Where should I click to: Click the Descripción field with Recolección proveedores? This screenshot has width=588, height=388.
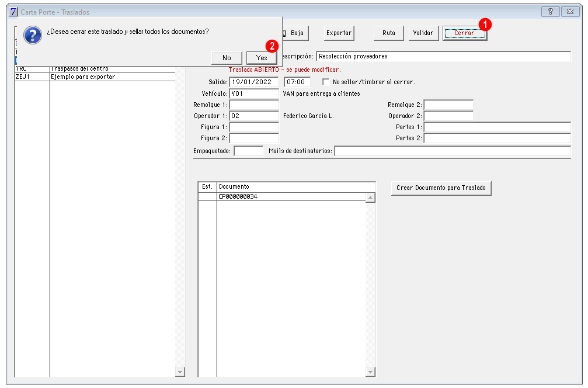[x=443, y=56]
